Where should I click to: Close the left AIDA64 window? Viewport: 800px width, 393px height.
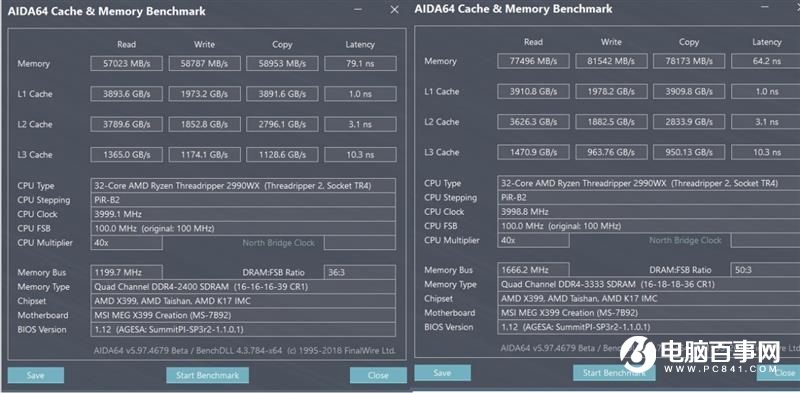pyautogui.click(x=394, y=10)
